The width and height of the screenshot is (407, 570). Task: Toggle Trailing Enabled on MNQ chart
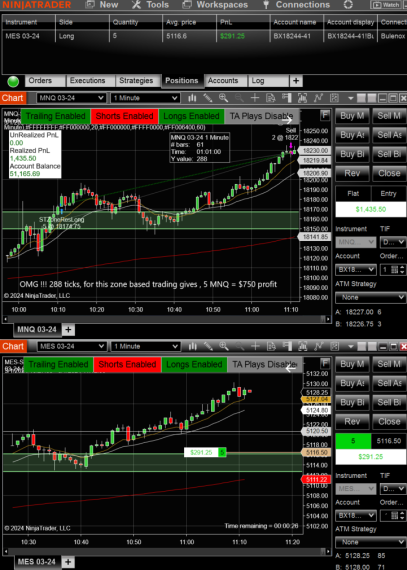point(55,116)
